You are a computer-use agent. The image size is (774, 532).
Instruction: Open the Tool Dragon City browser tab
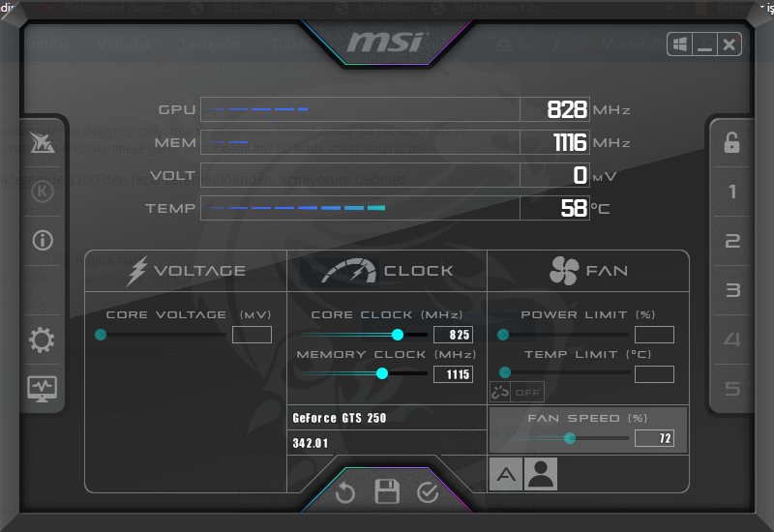(496, 8)
